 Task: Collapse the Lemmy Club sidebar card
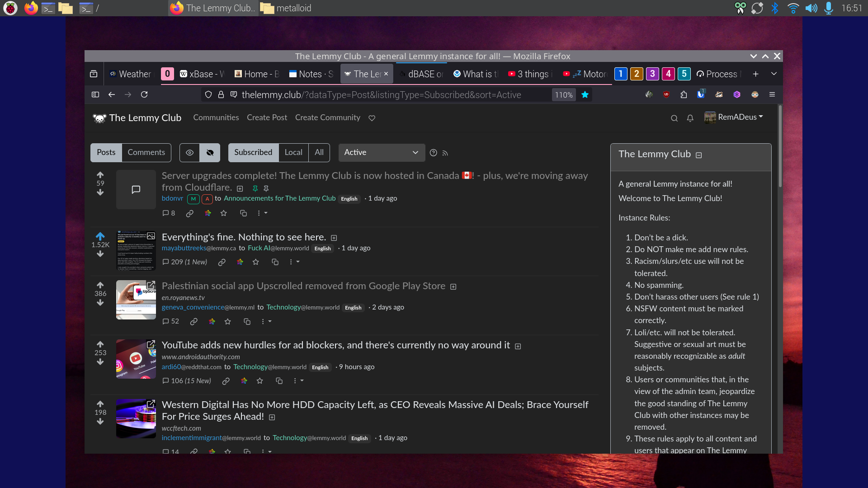[698, 155]
